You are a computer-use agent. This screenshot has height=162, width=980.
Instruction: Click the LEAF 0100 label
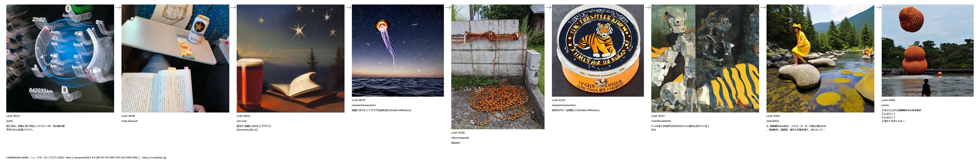[x=458, y=133]
